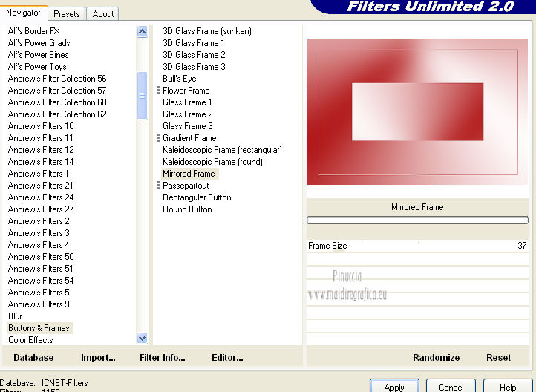This screenshot has width=536, height=392.
Task: Click the Passepartout preset marker icon
Action: 158,185
